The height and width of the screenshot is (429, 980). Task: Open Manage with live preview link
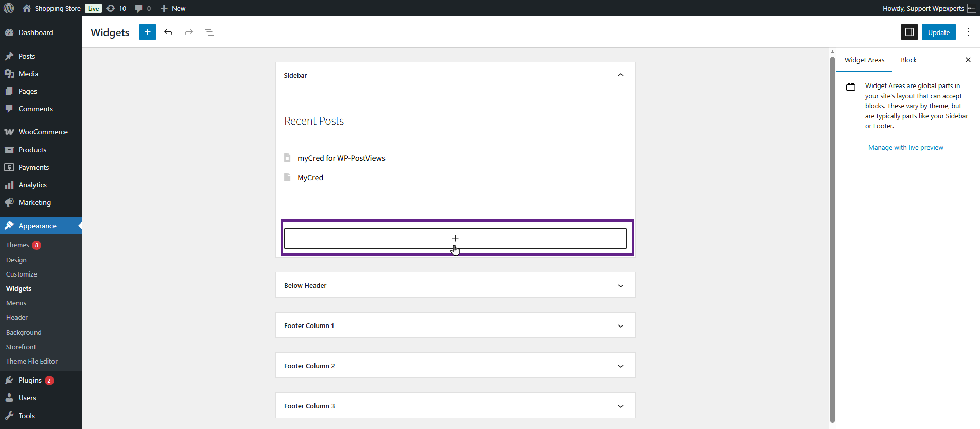click(x=905, y=147)
